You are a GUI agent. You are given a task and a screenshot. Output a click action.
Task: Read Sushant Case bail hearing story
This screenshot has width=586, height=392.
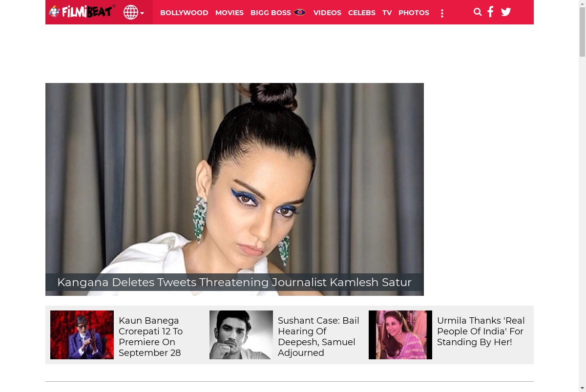(x=318, y=337)
